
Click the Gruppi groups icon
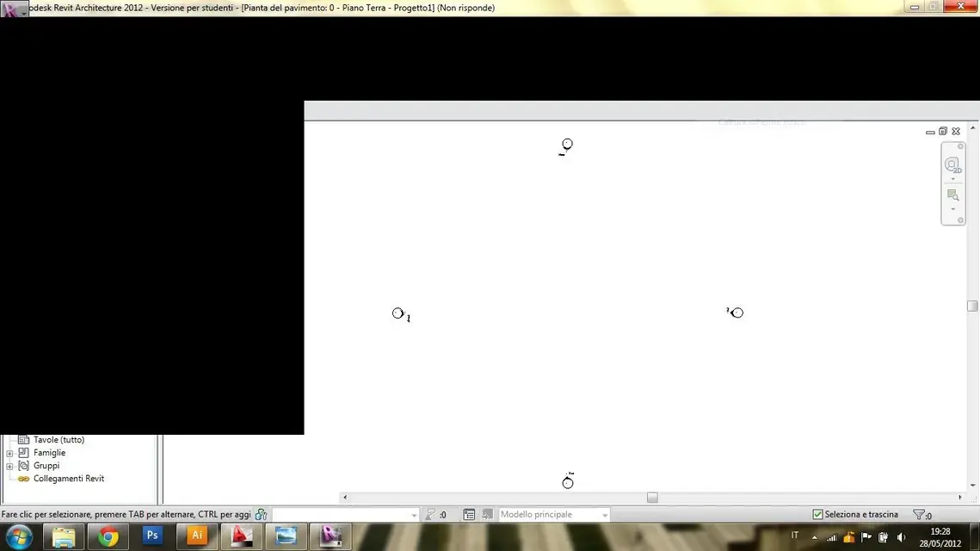(x=24, y=466)
